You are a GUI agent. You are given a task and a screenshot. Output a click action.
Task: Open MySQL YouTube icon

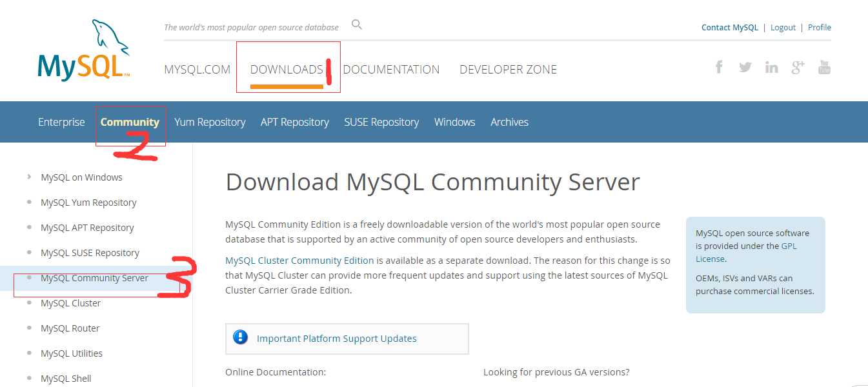click(x=824, y=66)
